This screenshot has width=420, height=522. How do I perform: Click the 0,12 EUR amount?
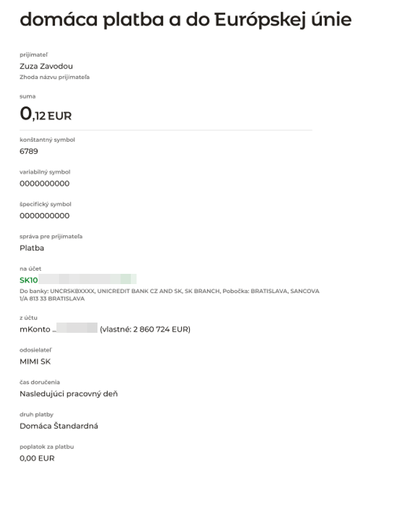click(46, 115)
